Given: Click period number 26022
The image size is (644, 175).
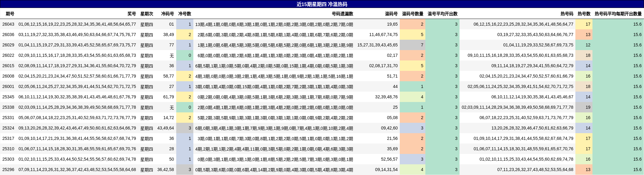Looking at the screenshot, I should [8, 55].
